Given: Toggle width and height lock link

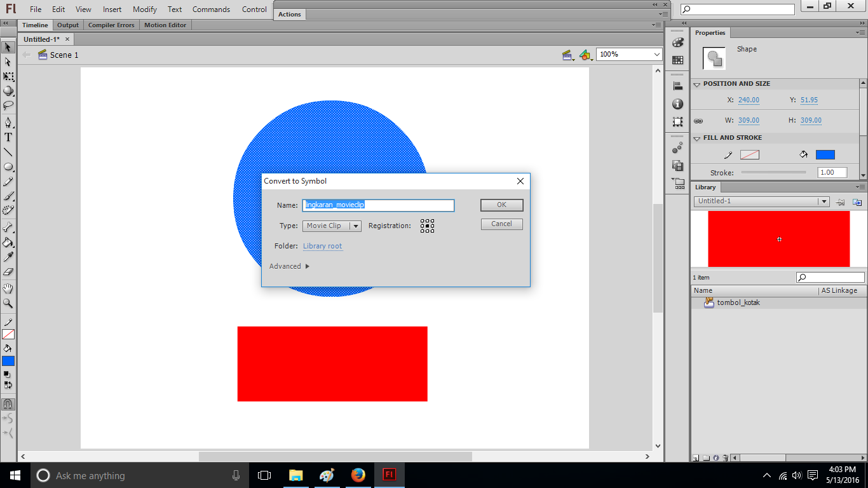Looking at the screenshot, I should (698, 121).
